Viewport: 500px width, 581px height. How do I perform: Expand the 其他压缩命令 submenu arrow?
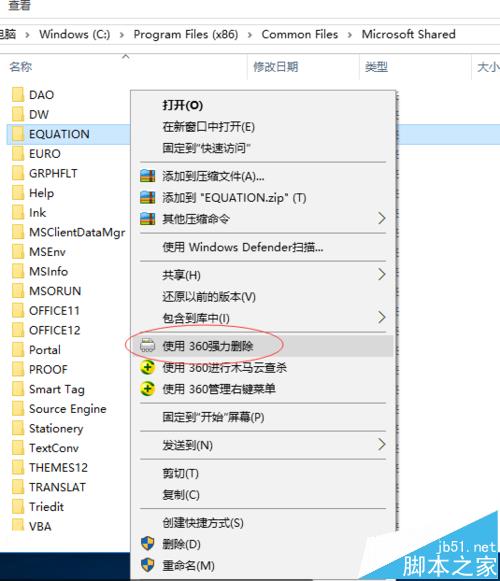(382, 218)
